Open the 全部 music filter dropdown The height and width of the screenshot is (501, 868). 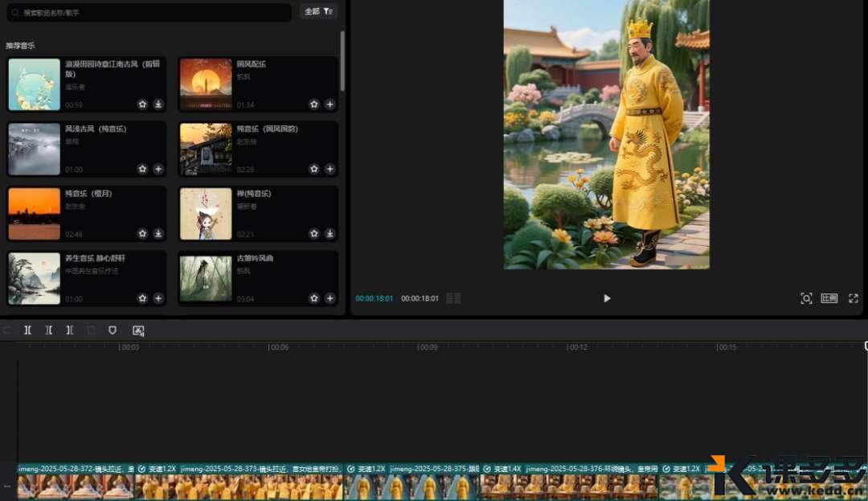(318, 12)
